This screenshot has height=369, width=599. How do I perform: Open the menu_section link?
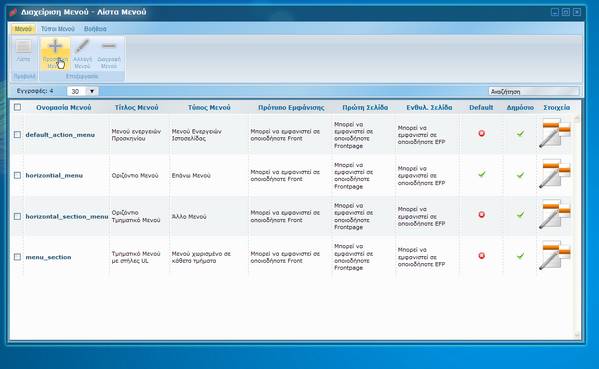coord(48,257)
